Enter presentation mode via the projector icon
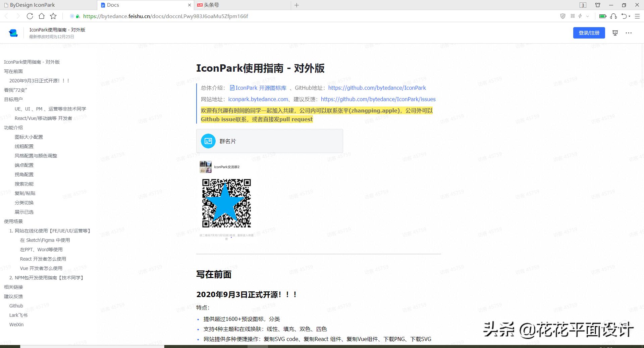 coord(615,32)
